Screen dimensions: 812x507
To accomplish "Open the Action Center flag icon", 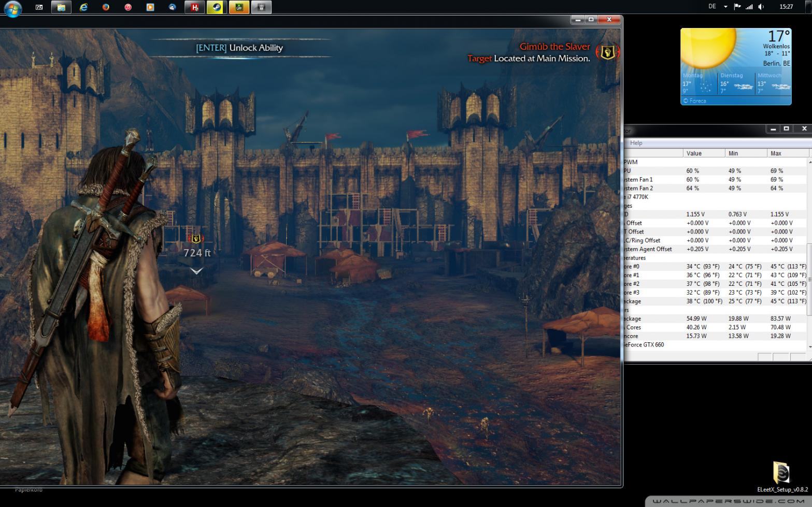I will pyautogui.click(x=737, y=7).
